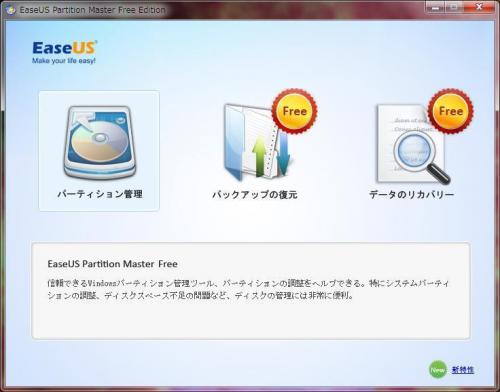Click the description text starting 信頼できるWindows
500x392 pixels.
[x=248, y=289]
